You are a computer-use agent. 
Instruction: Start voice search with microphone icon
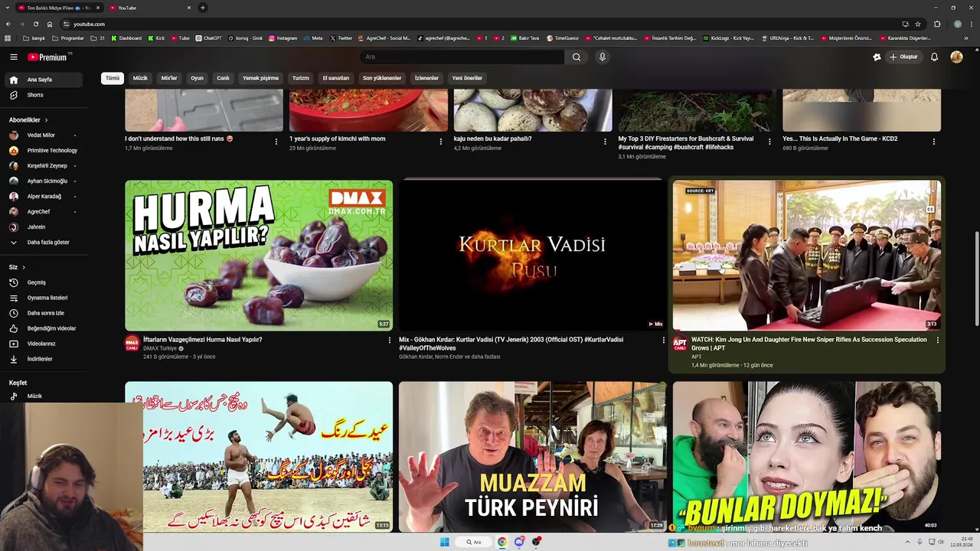603,57
